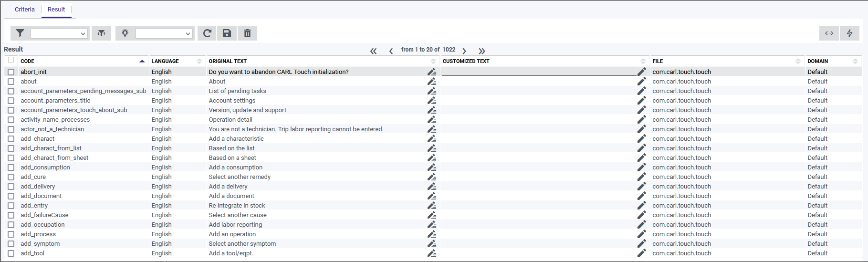The width and height of the screenshot is (868, 262).
Task: Click the customized text field for abort_init
Action: [x=539, y=72]
